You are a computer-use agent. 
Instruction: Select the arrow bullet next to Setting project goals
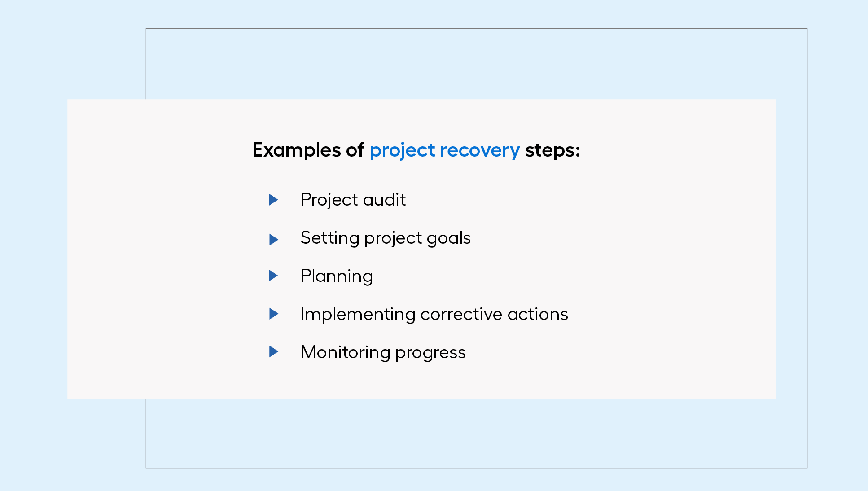[x=273, y=240]
